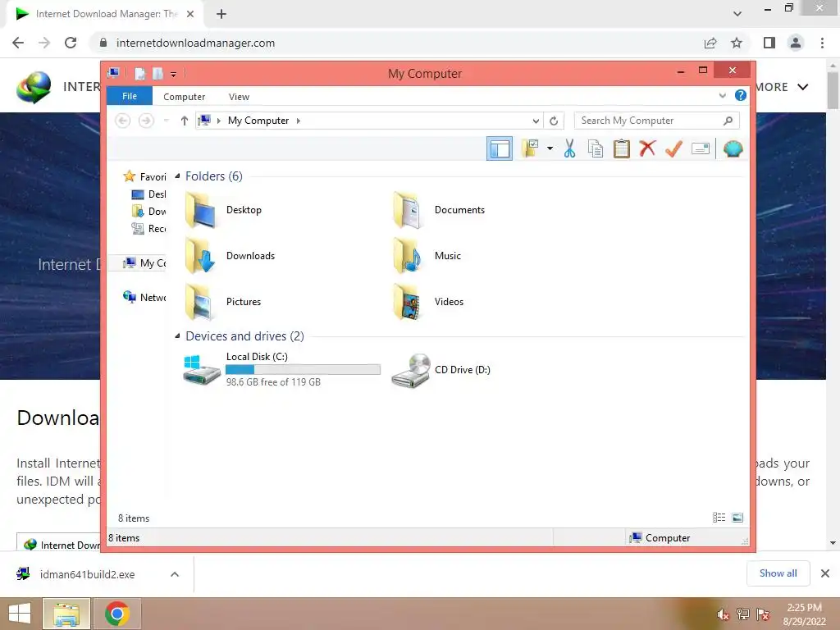Click the Search My Computer field
This screenshot has height=630, width=840.
657,121
